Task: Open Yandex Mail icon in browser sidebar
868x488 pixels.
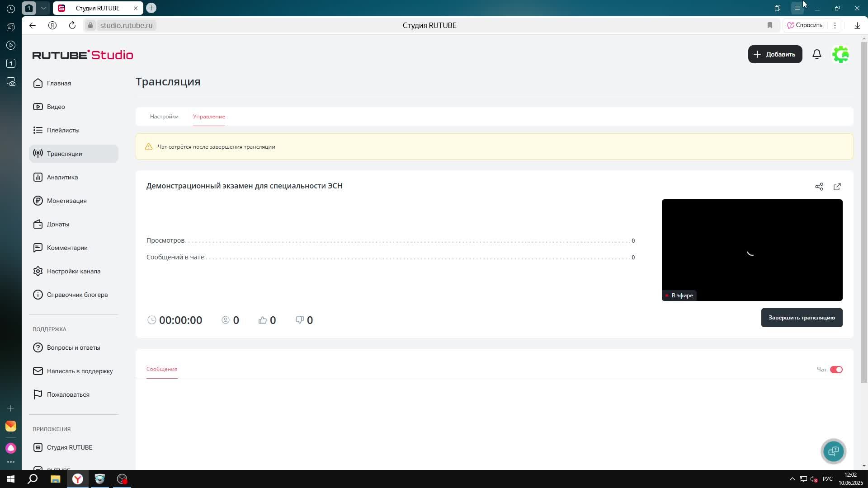Action: click(11, 426)
